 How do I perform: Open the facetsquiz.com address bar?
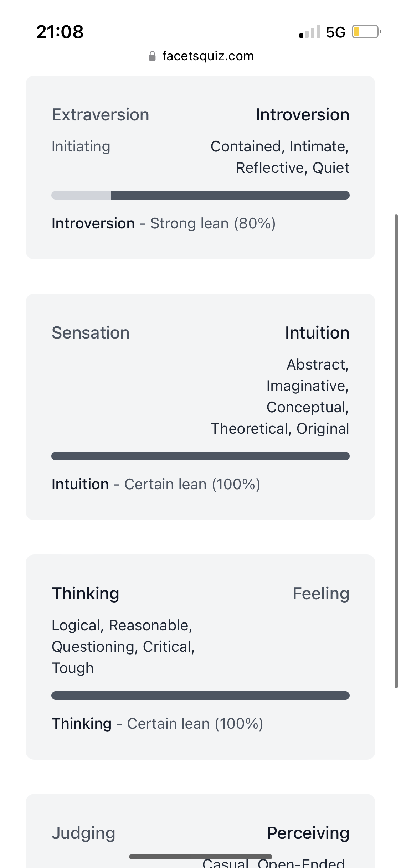(x=208, y=56)
